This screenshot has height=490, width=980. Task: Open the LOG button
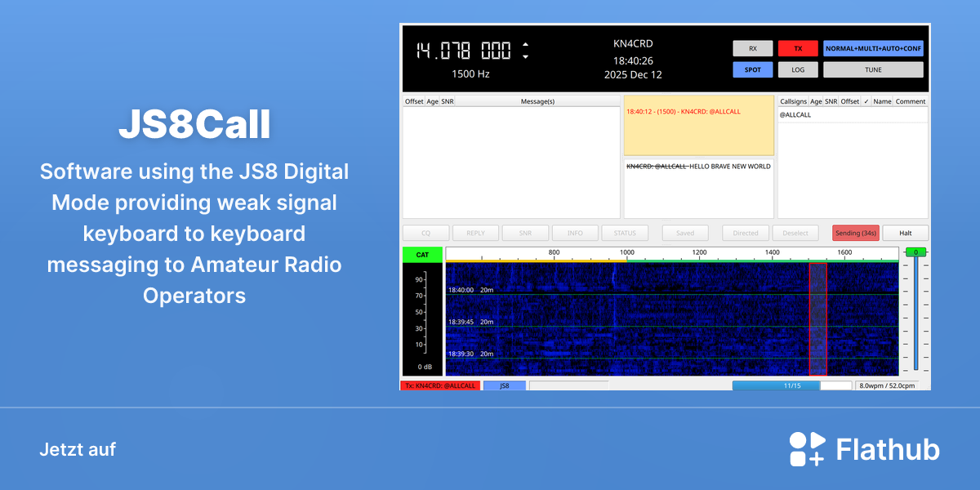[798, 69]
